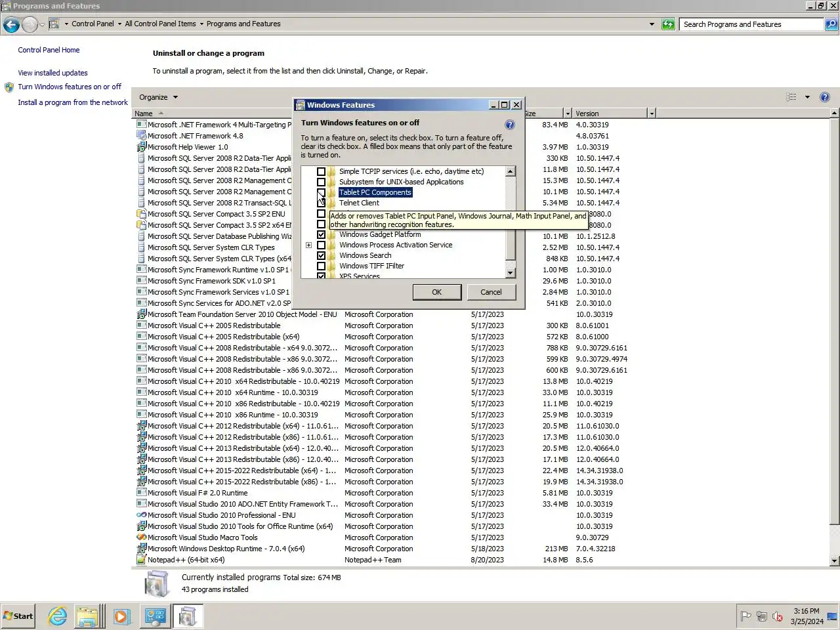Open recent pages dropdown next to forward arrow
Image resolution: width=840 pixels, height=630 pixels.
(x=42, y=25)
